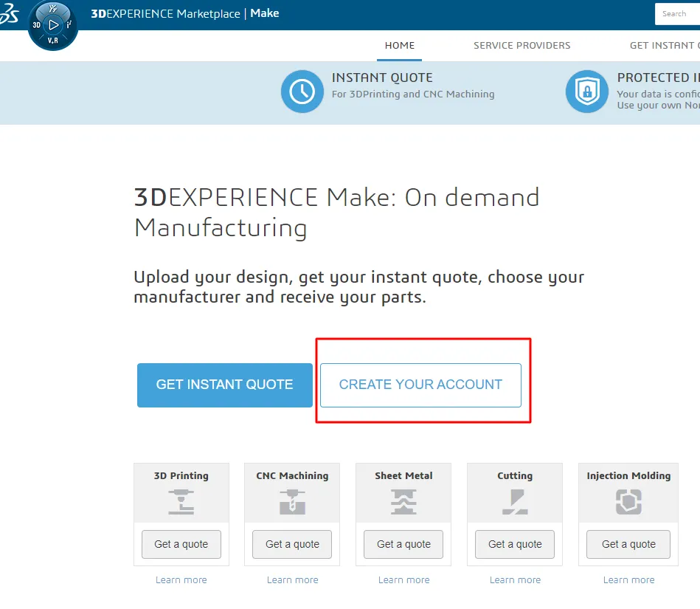Get a quote for Injection Molding
Viewport: 700px width, 609px height.
(628, 544)
